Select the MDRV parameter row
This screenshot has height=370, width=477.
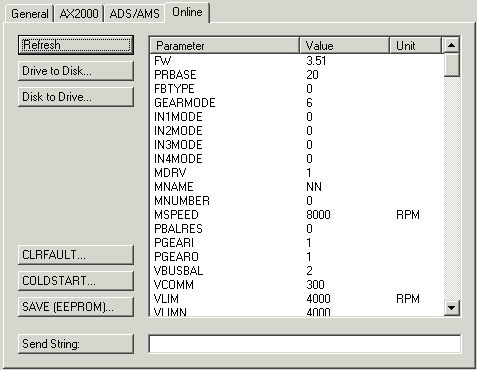[x=297, y=173]
